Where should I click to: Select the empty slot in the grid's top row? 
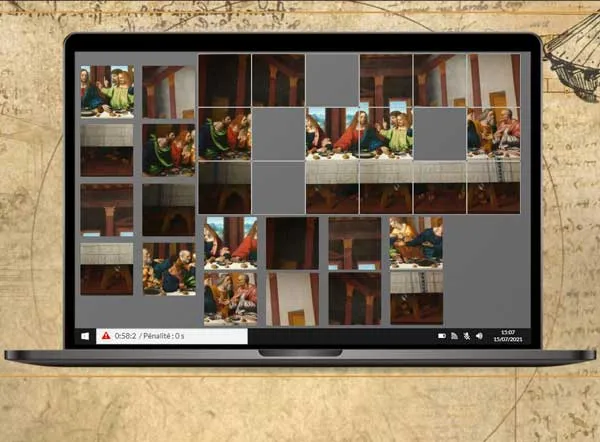point(332,80)
